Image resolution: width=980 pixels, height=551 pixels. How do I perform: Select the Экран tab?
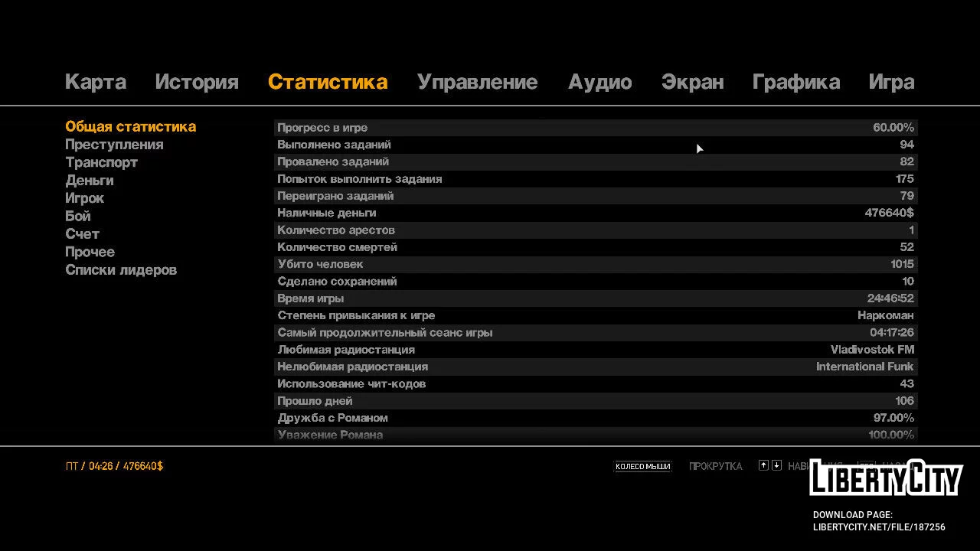point(692,82)
